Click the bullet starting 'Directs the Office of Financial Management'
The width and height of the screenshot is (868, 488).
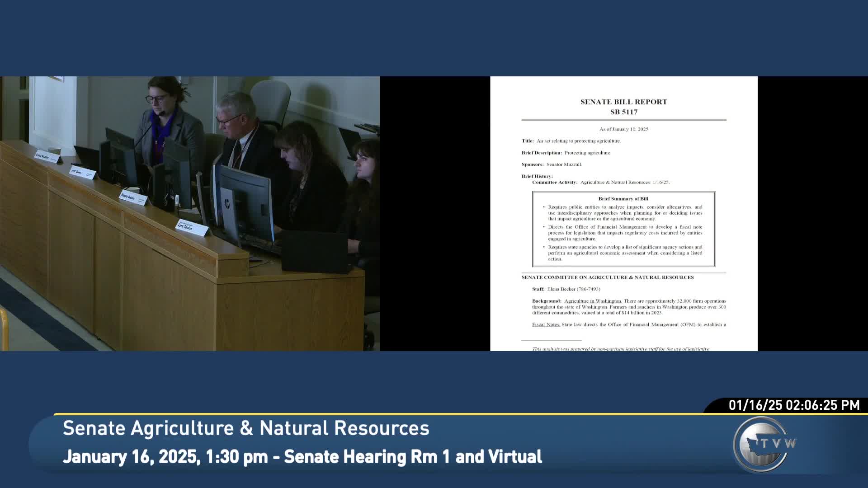click(x=623, y=233)
